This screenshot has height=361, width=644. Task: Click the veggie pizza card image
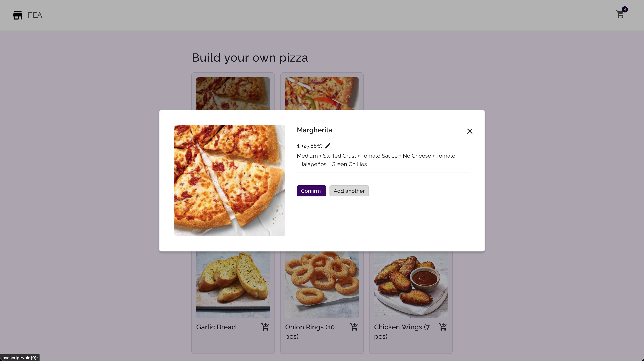(x=322, y=93)
